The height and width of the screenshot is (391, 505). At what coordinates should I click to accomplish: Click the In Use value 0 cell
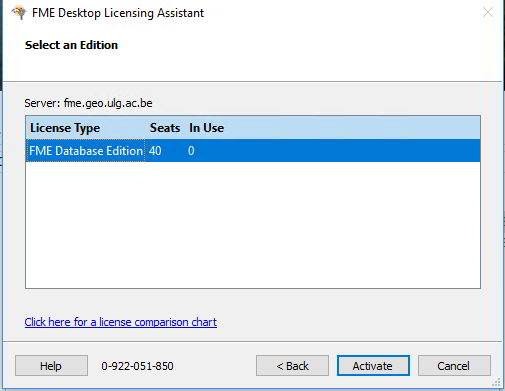pyautogui.click(x=191, y=151)
